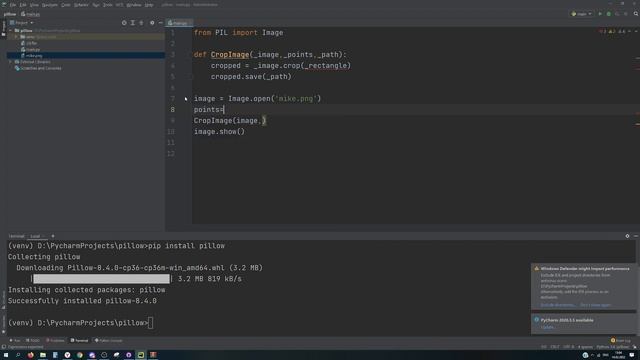Click the green Run button
Viewport: 640px width, 360px height.
click(600, 14)
